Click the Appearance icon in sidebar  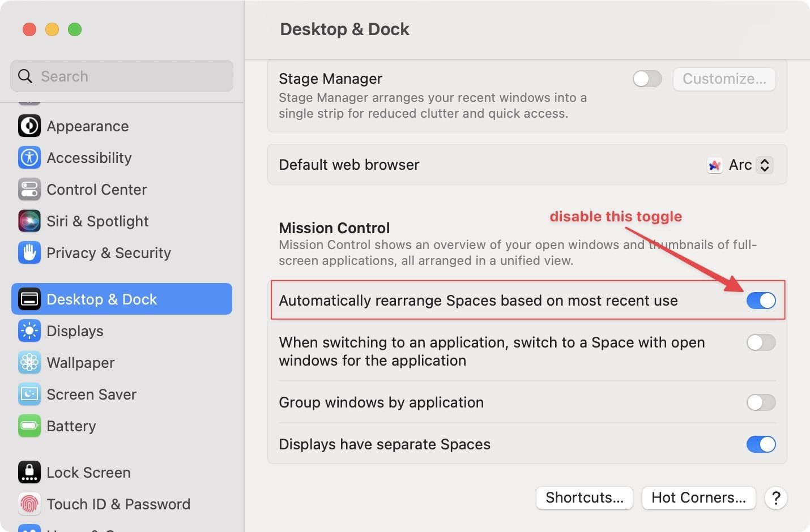29,126
